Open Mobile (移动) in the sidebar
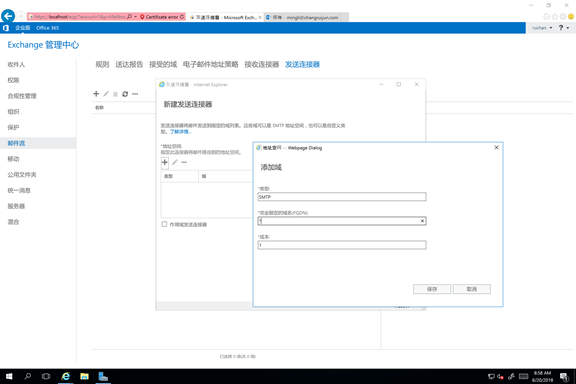Screen dimensions: 576x384 (13, 159)
